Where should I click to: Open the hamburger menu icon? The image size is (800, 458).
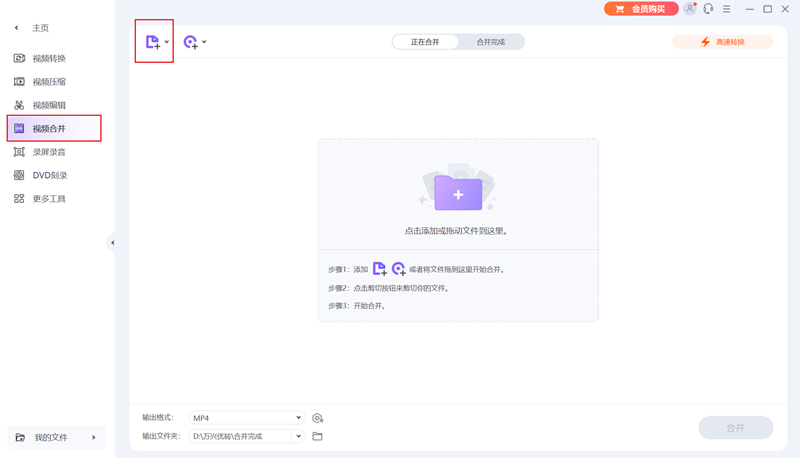727,9
